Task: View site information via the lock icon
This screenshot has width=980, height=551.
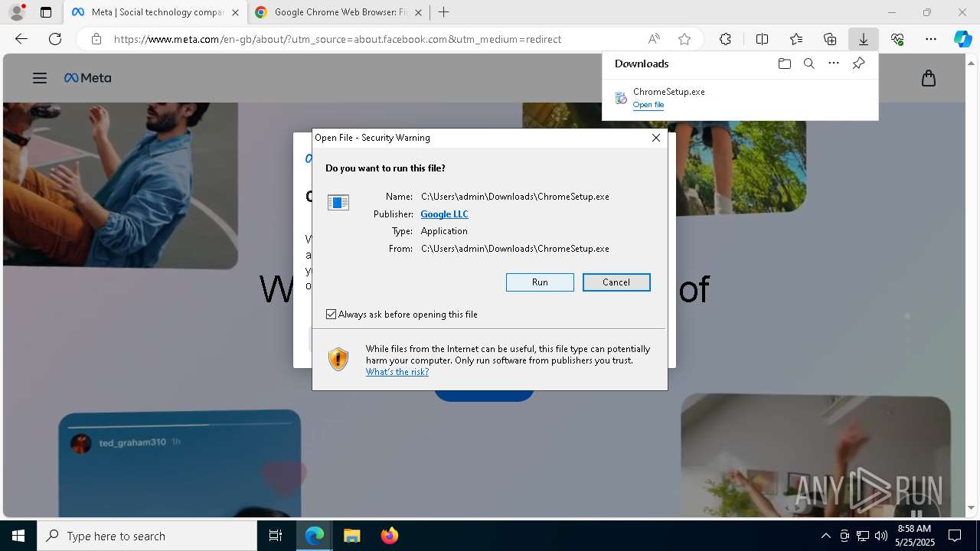Action: 96,39
